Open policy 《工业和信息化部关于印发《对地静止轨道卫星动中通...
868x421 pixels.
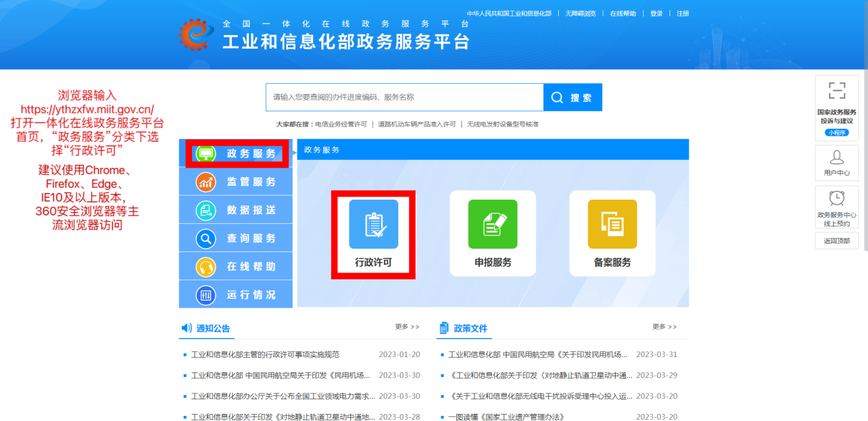tap(541, 376)
